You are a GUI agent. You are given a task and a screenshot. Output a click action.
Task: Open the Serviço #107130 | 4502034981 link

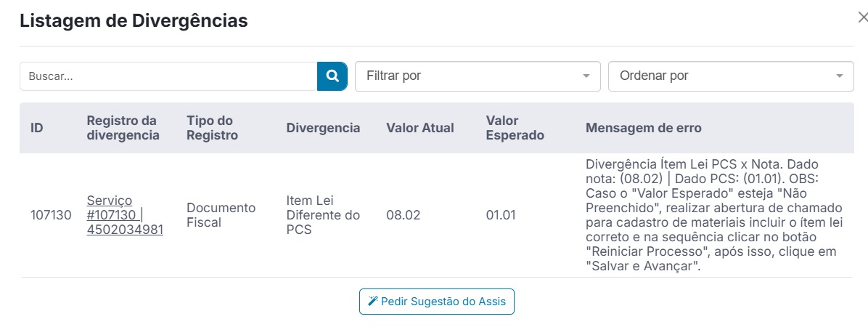pyautogui.click(x=125, y=215)
